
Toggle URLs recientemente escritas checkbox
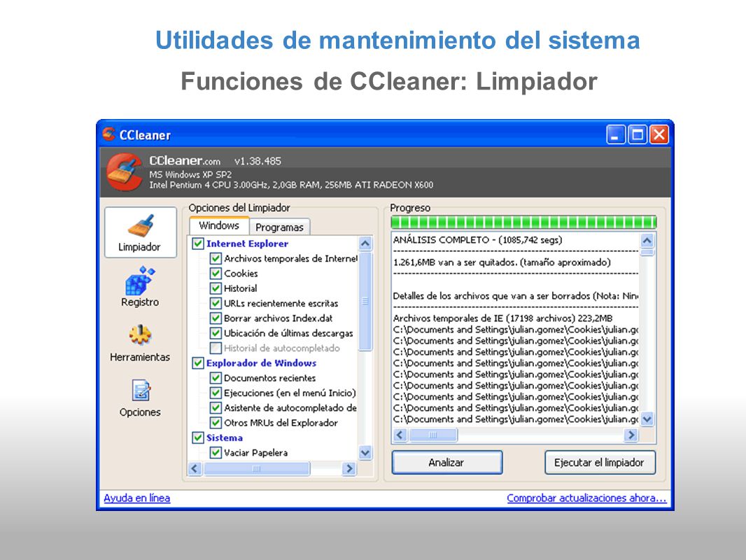click(216, 304)
